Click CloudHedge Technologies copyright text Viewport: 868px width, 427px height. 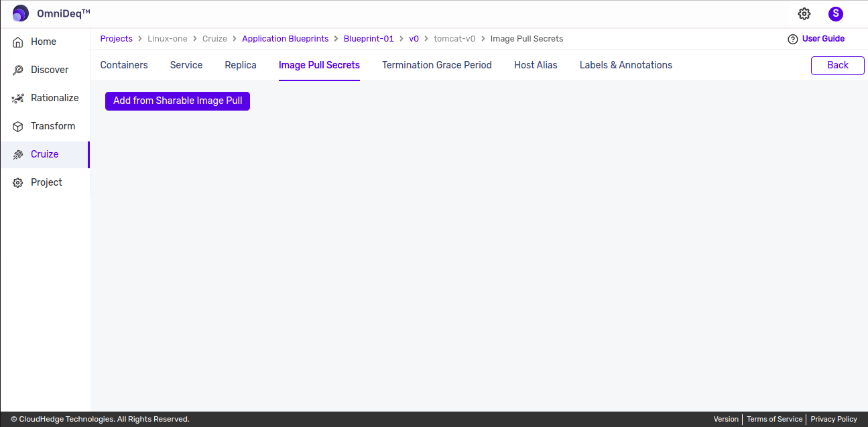tap(100, 419)
